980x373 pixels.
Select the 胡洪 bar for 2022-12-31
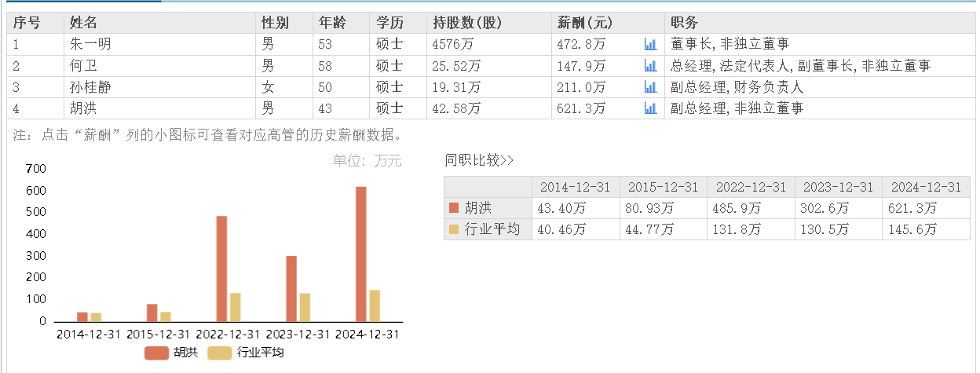[x=221, y=269]
